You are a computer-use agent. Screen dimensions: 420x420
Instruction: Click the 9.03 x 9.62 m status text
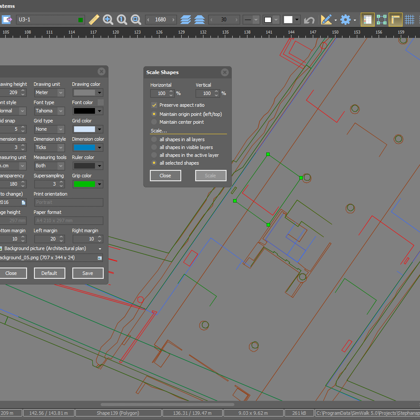253,413
